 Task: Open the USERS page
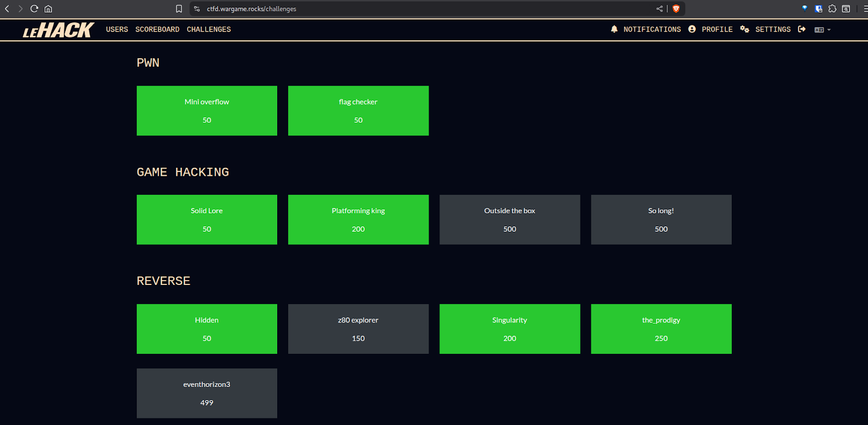117,29
